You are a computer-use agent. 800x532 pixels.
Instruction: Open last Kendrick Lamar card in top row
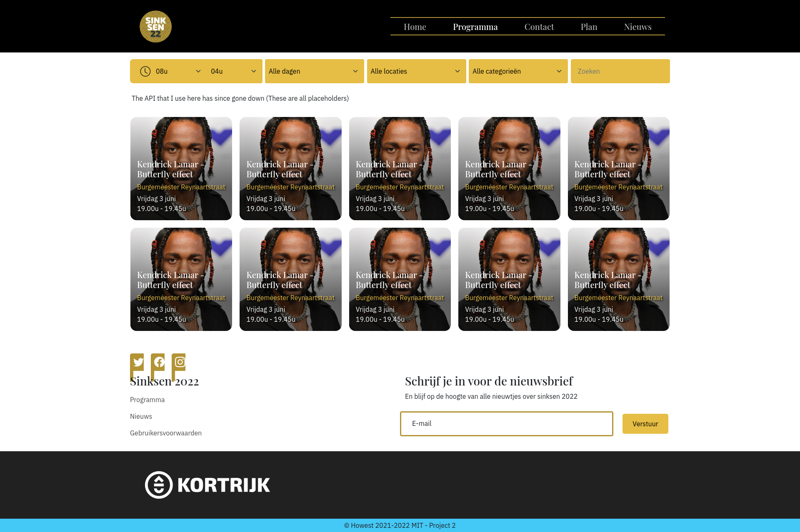click(619, 169)
